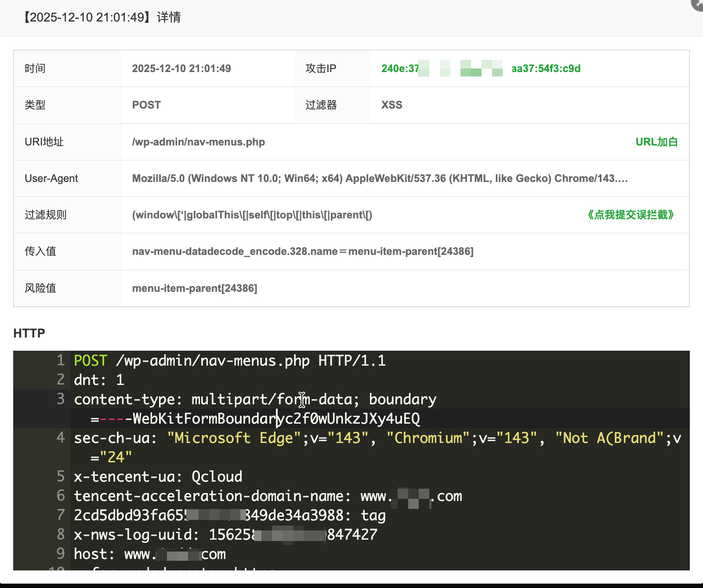Open the 点我提交误拦截 report link

(631, 215)
